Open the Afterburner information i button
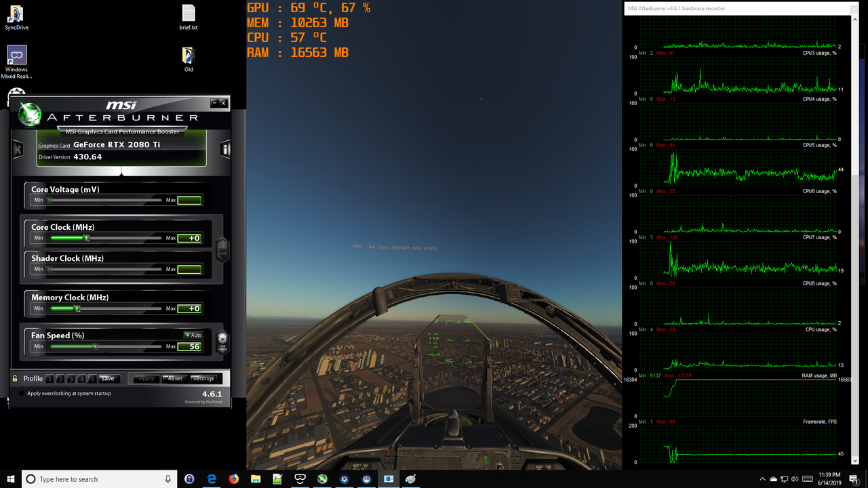Image resolution: width=868 pixels, height=488 pixels. point(225,149)
